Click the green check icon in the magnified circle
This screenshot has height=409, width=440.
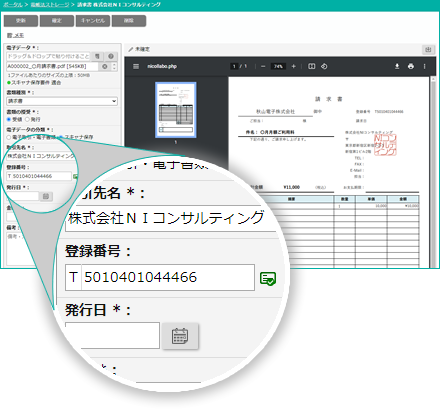(268, 278)
